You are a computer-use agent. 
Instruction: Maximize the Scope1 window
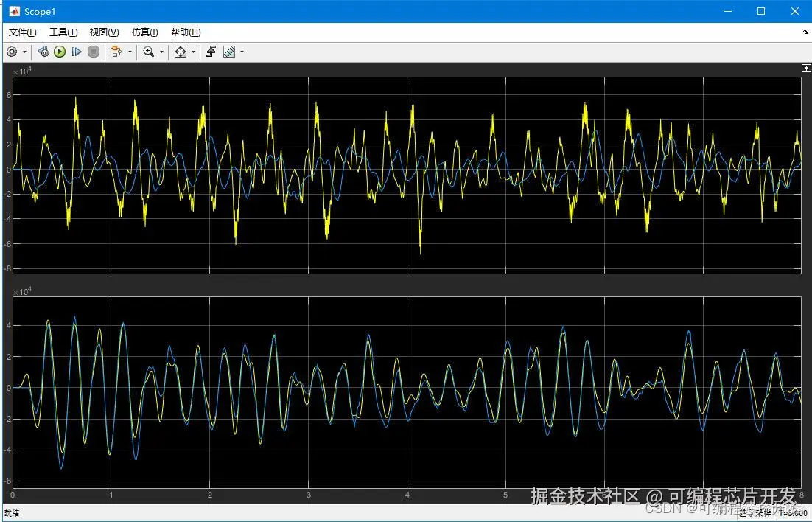[x=761, y=11]
